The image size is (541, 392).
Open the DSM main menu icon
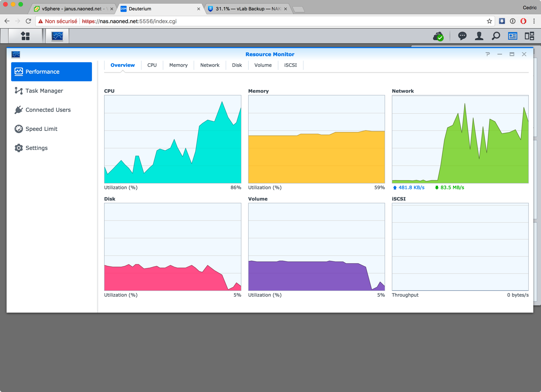click(25, 36)
